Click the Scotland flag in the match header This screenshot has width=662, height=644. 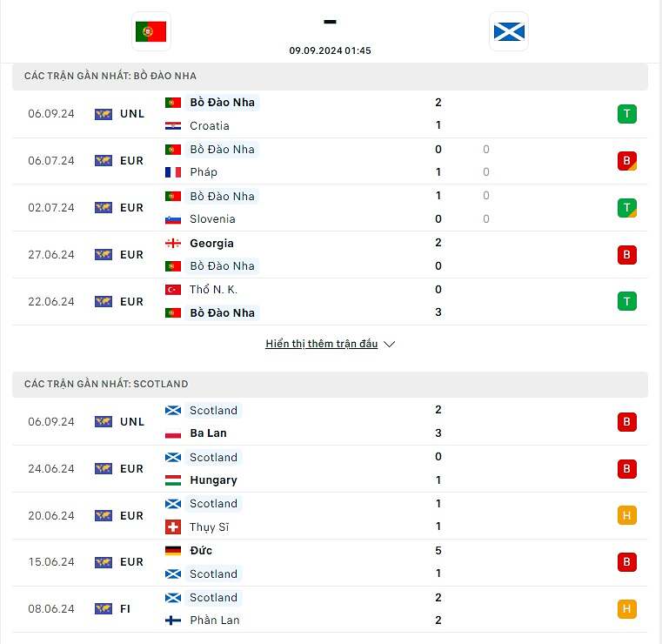(x=509, y=31)
